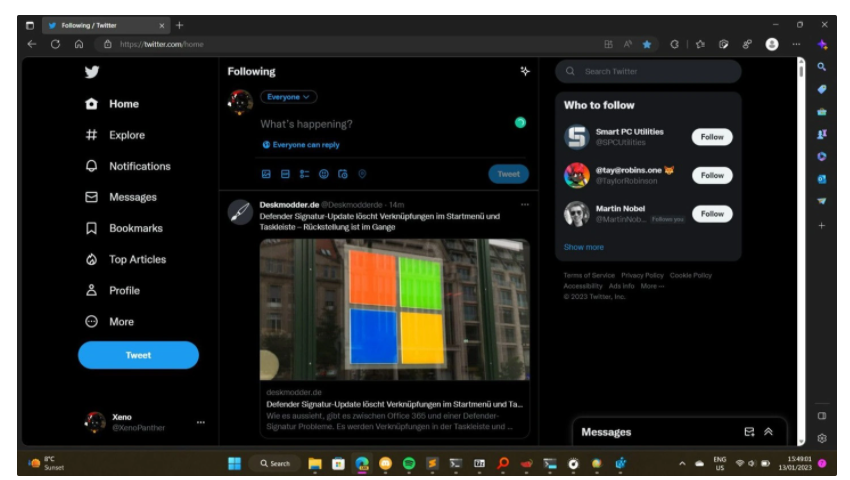
Task: Click the Edge sidebar Outlook icon
Action: pyautogui.click(x=822, y=179)
